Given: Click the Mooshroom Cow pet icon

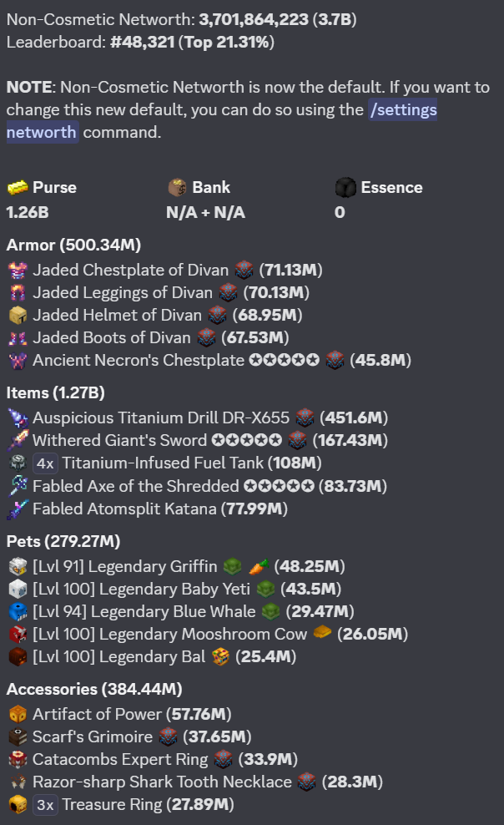Looking at the screenshot, I should coord(18,635).
